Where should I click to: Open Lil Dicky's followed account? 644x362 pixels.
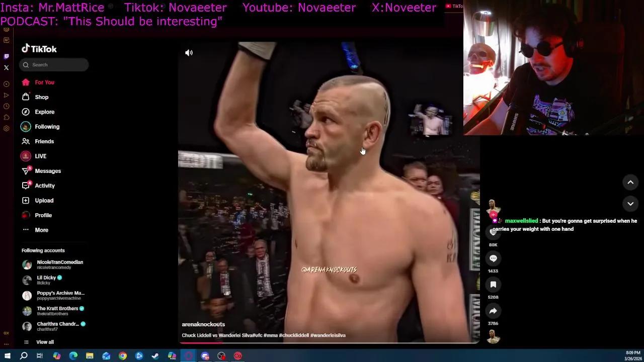(46, 280)
